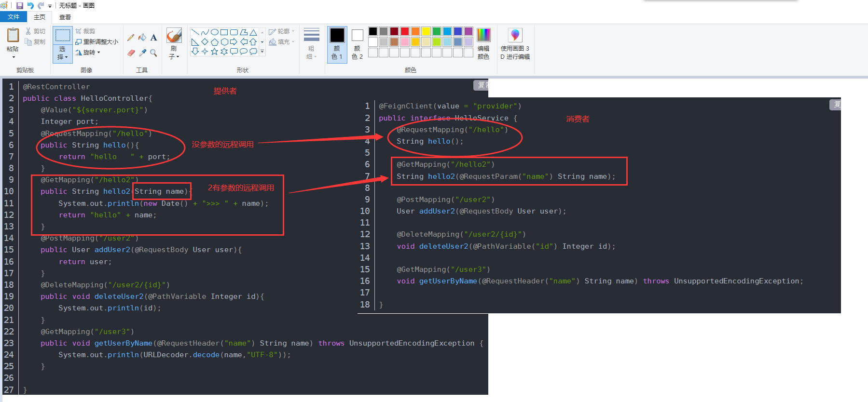Pick the red color swatch

(x=405, y=31)
